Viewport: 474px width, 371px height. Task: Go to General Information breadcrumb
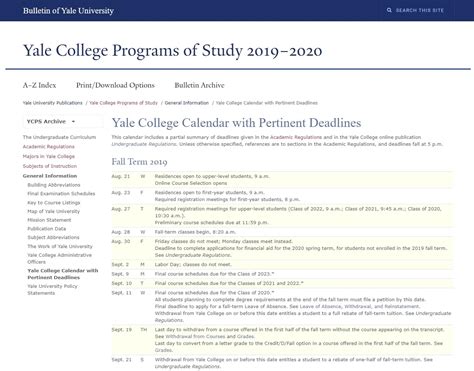point(187,103)
